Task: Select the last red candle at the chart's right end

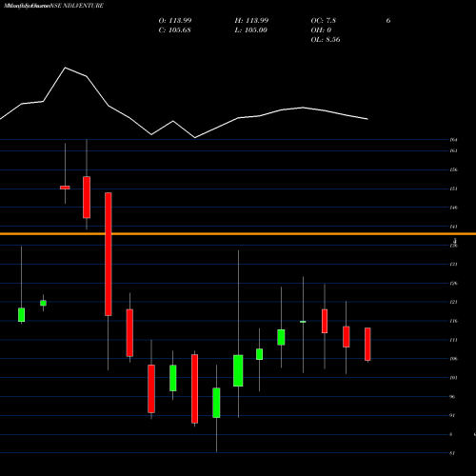Action: 367,345
